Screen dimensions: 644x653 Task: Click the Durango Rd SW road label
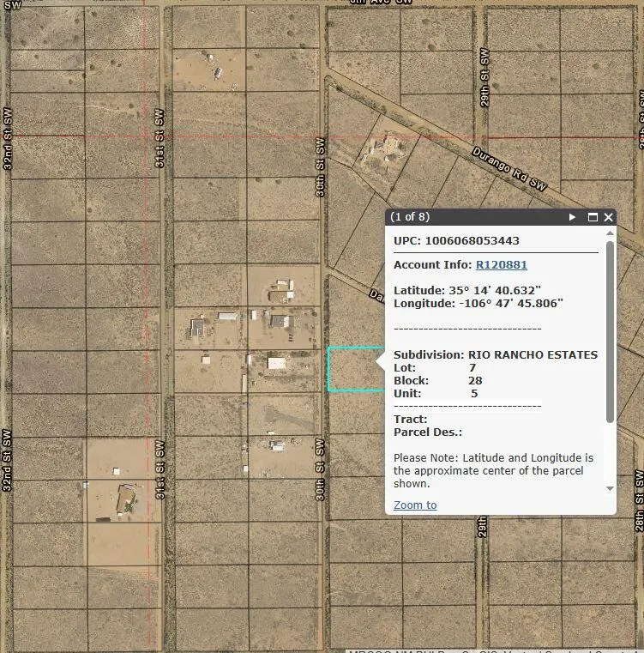[x=509, y=168]
